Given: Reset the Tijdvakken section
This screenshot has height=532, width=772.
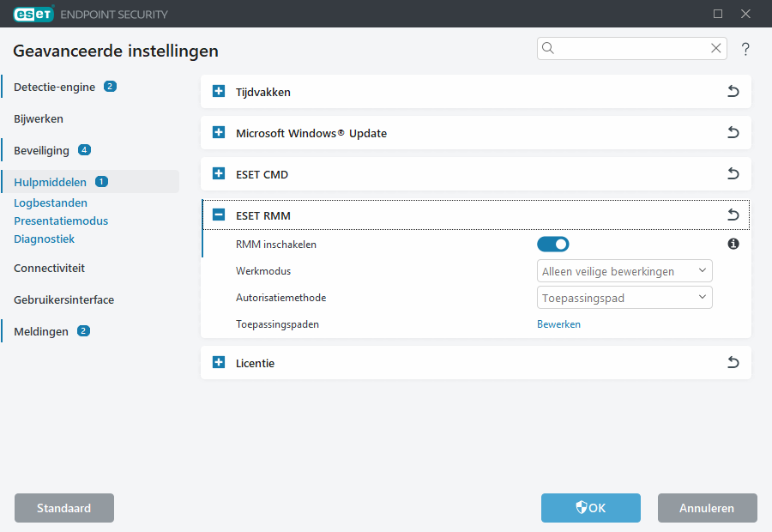Looking at the screenshot, I should (733, 92).
